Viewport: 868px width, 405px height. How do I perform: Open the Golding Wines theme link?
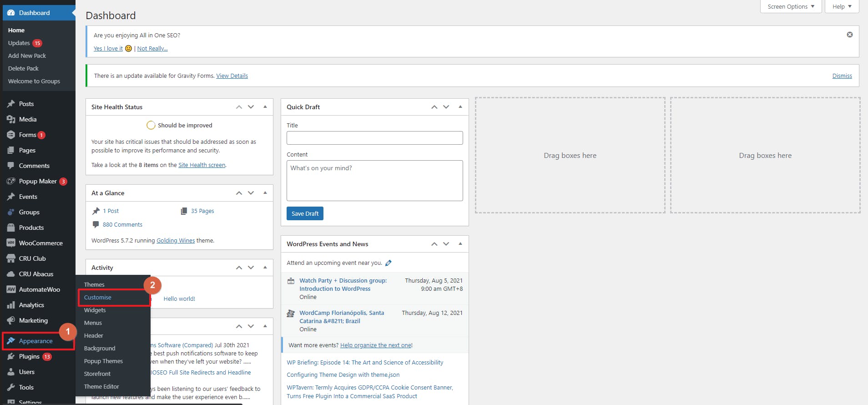176,240
